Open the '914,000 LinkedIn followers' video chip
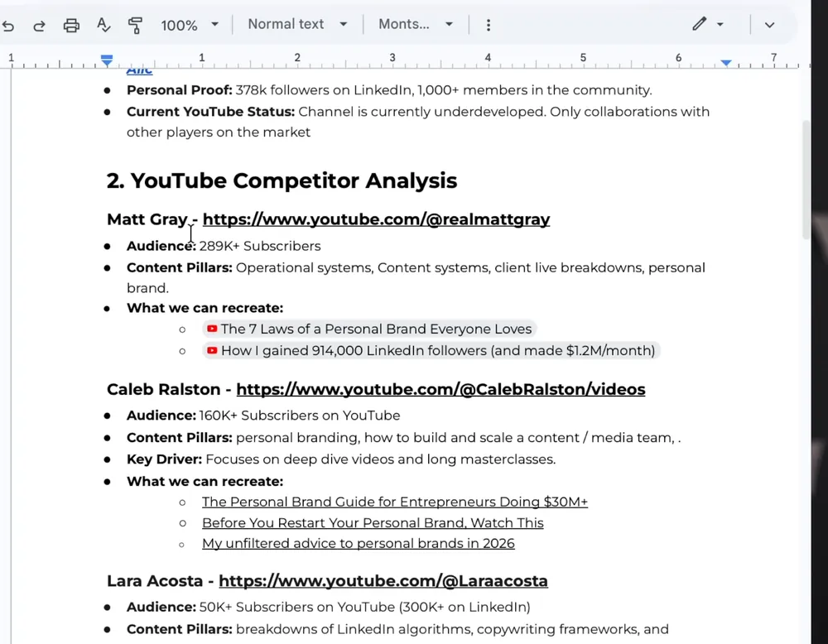Screen dimensions: 828x644 point(431,350)
